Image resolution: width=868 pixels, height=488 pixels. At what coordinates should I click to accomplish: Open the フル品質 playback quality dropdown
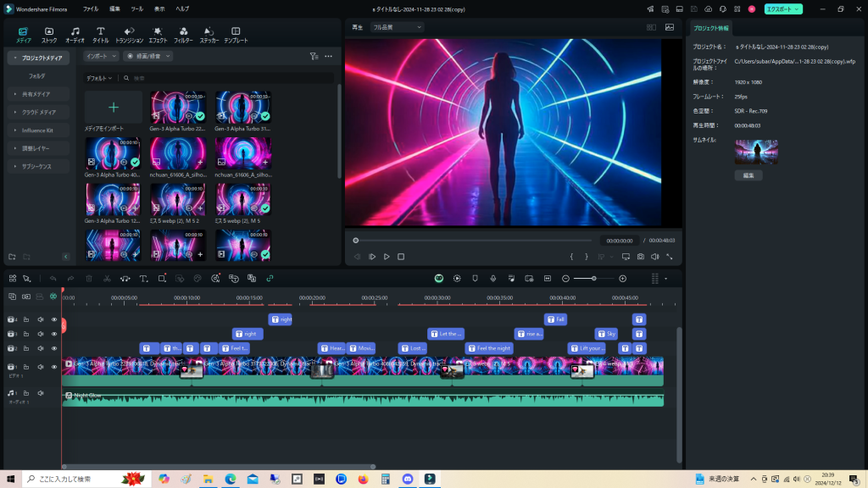[397, 27]
